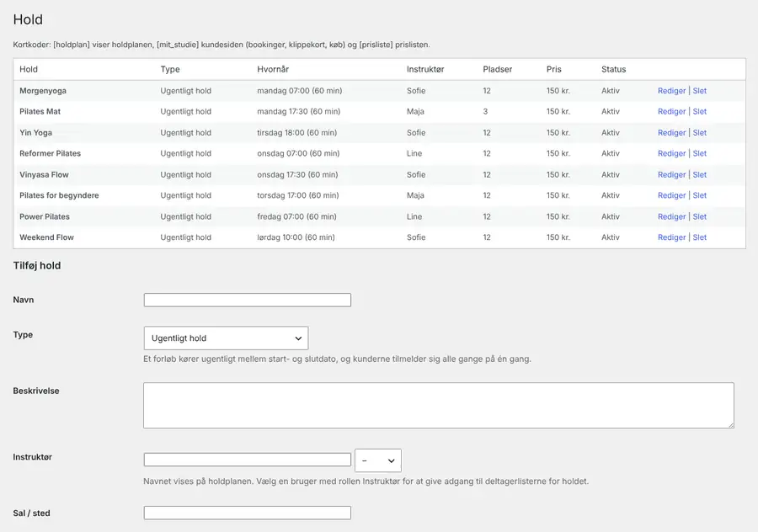
Task: Click into the Beskrivelse text area
Action: coord(439,406)
